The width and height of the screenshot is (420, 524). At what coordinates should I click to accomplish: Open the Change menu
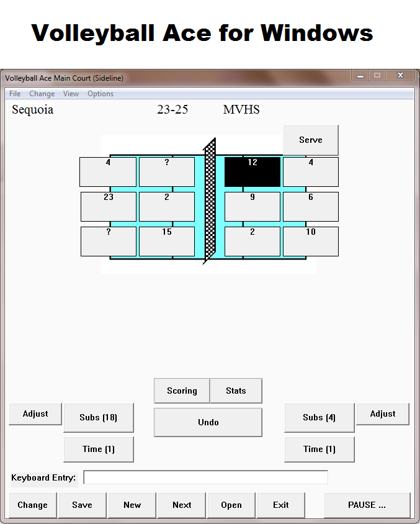tap(42, 94)
